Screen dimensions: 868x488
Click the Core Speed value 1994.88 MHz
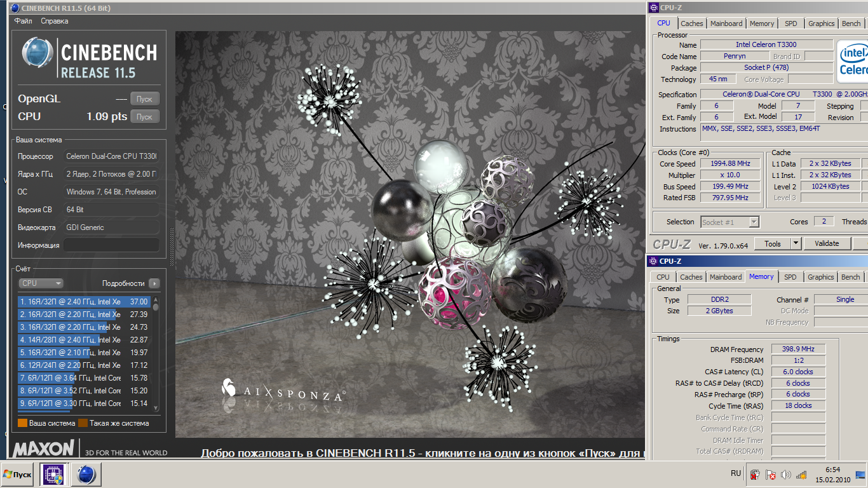[x=729, y=163]
